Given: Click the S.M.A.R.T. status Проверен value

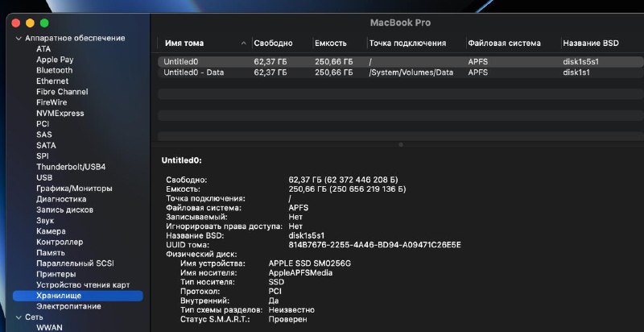Looking at the screenshot, I should (x=287, y=319).
